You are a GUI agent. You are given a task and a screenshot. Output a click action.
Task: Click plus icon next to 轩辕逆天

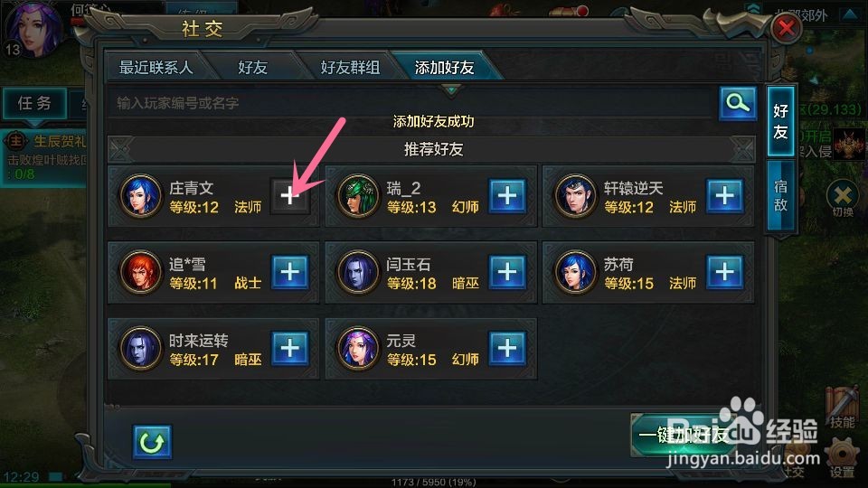pos(724,196)
